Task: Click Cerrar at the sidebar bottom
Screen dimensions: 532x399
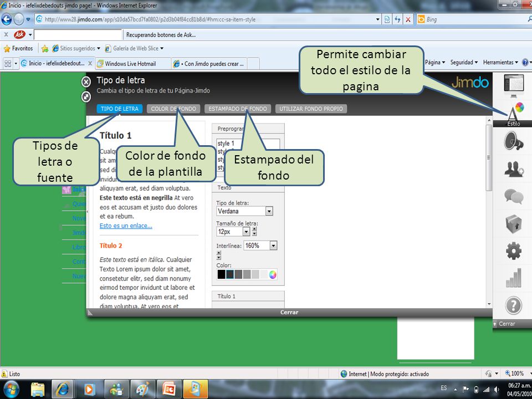Action: tap(507, 324)
